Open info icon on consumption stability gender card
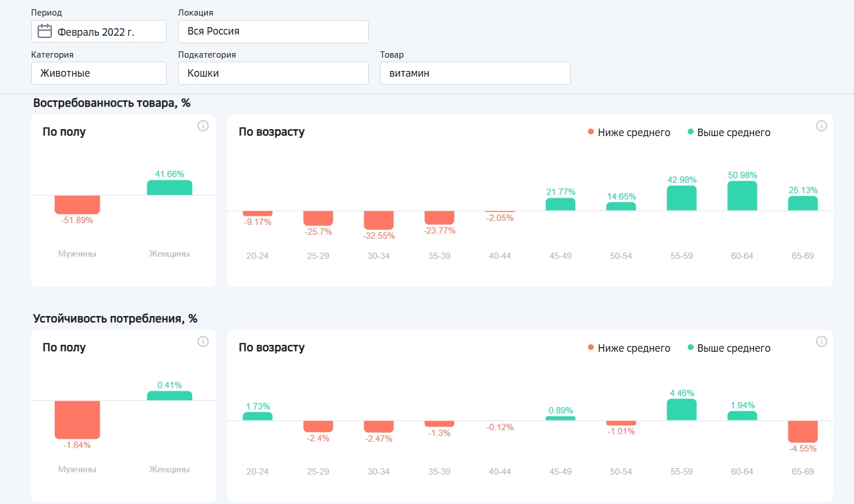This screenshot has height=504, width=854. [203, 341]
